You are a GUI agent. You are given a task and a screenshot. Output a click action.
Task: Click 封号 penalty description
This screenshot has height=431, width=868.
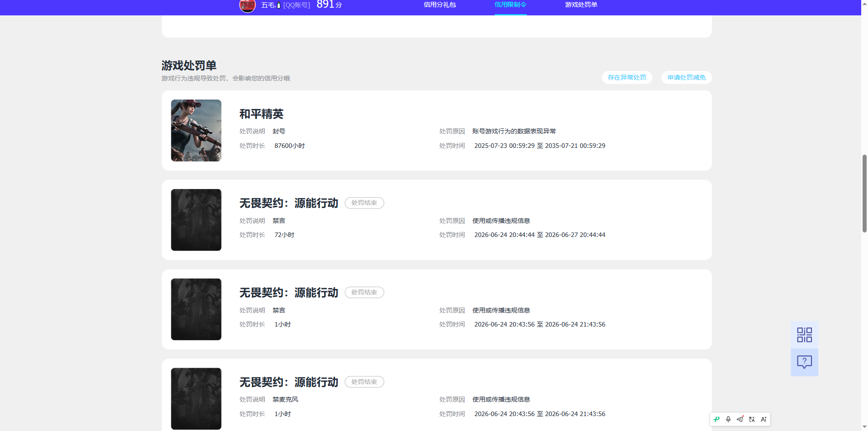[279, 131]
